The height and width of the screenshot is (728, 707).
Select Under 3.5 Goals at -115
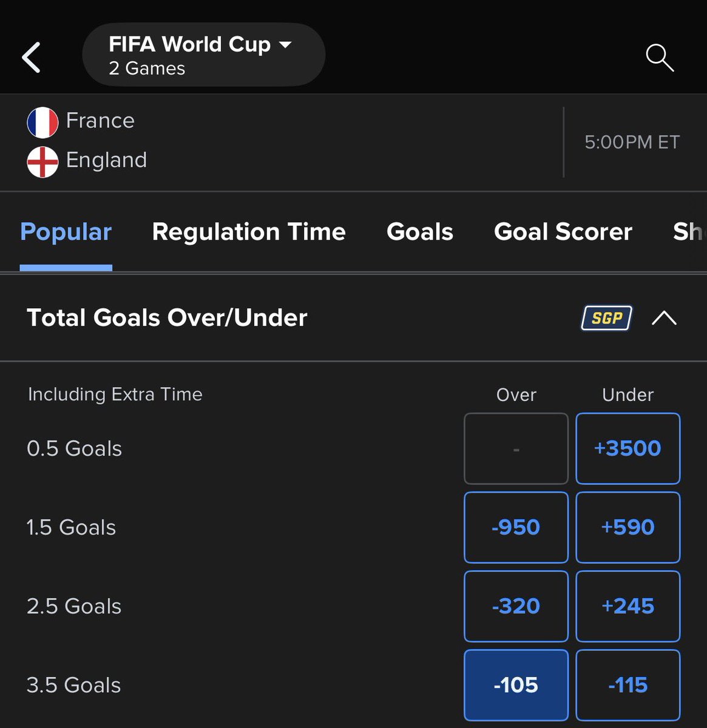628,685
